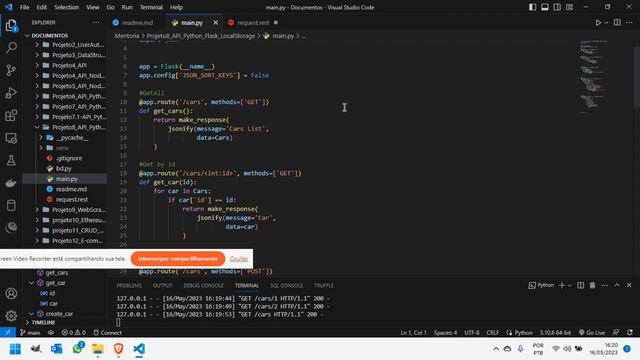Screen dimensions: 640x360
Task: Open the new terminal launch profile dropdown
Action: (x=570, y=285)
